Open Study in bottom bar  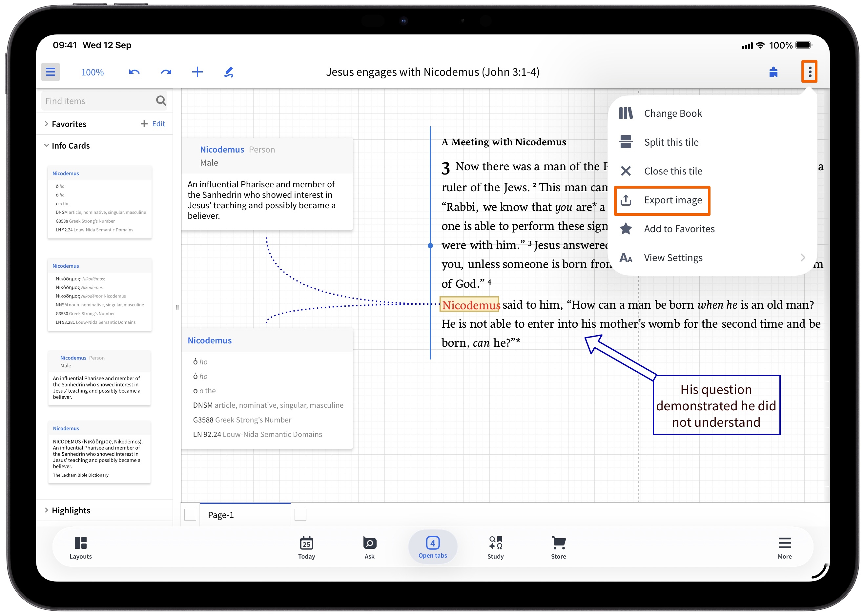[x=495, y=548]
